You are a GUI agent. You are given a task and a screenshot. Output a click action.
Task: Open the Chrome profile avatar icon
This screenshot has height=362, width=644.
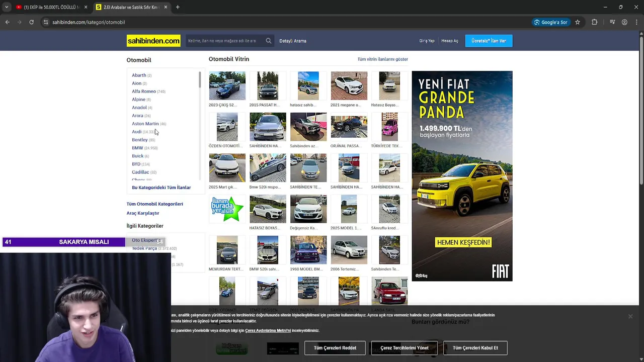coord(624,22)
